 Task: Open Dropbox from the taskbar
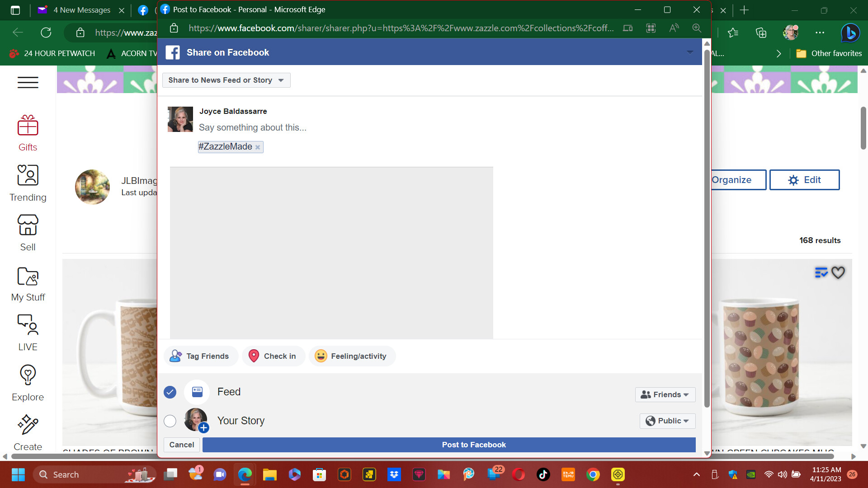394,474
